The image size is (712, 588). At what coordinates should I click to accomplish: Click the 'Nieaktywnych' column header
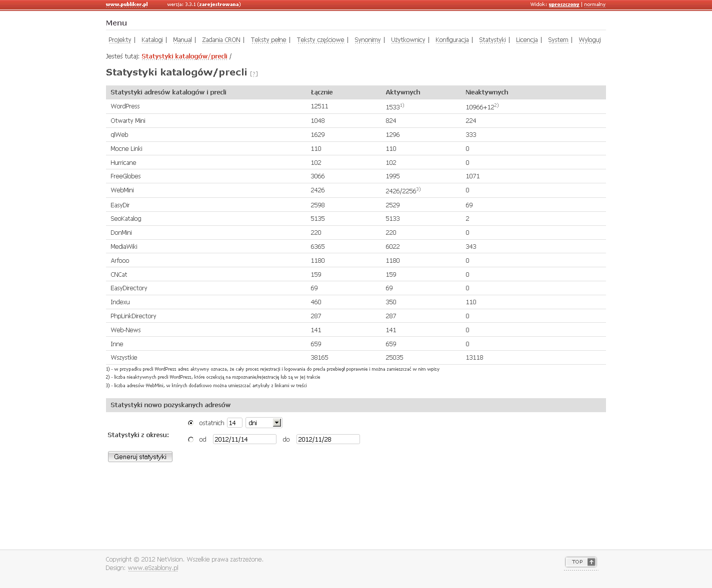[x=487, y=92]
